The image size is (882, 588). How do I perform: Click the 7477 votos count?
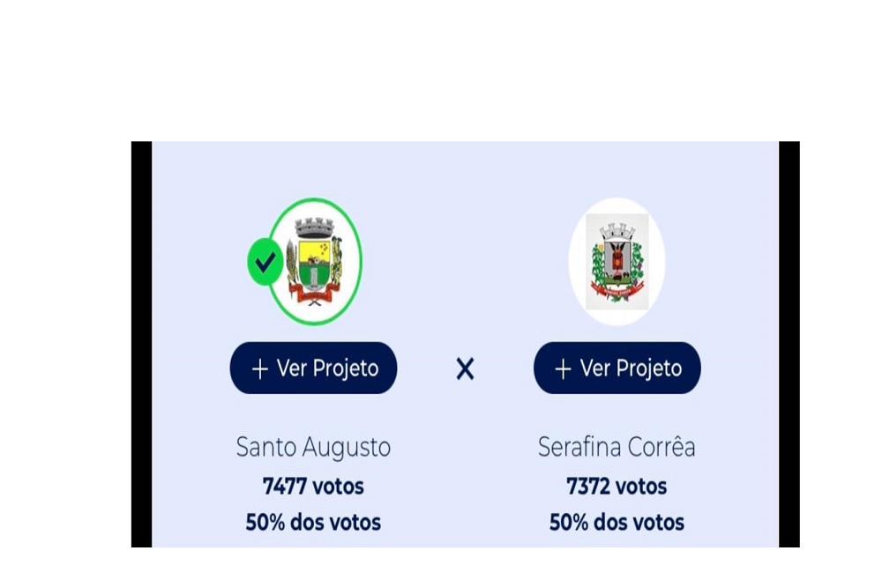(313, 487)
